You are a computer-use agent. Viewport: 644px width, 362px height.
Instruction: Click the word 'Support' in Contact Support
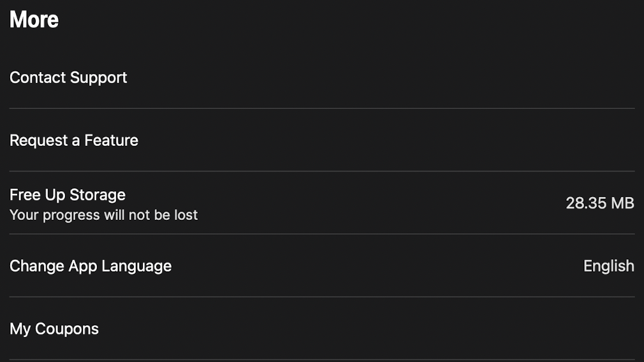(x=99, y=78)
